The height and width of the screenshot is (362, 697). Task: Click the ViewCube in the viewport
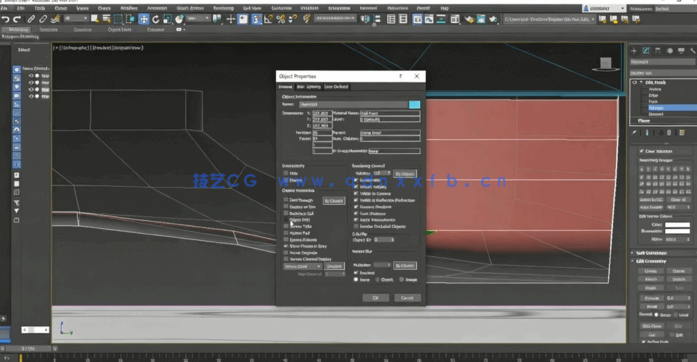coord(605,64)
